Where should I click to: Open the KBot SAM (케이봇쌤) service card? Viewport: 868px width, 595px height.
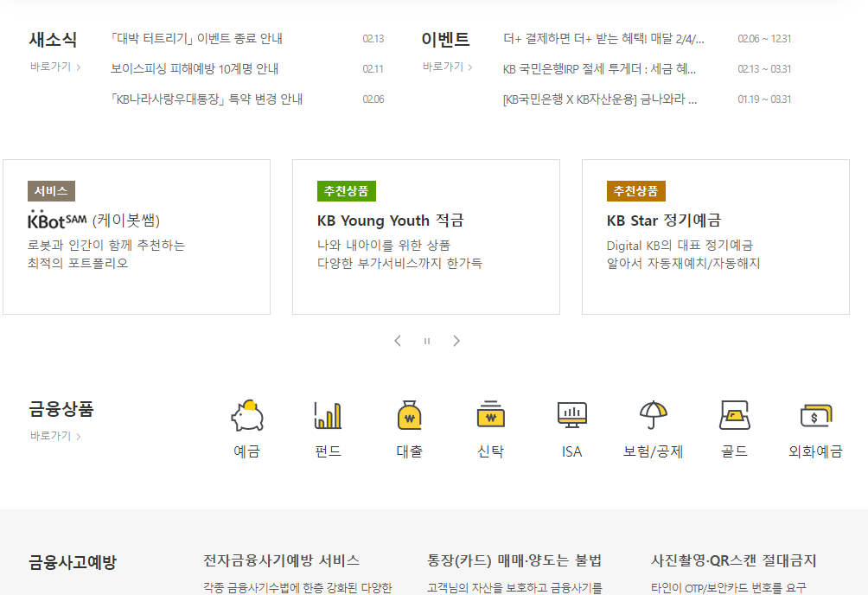(x=137, y=237)
